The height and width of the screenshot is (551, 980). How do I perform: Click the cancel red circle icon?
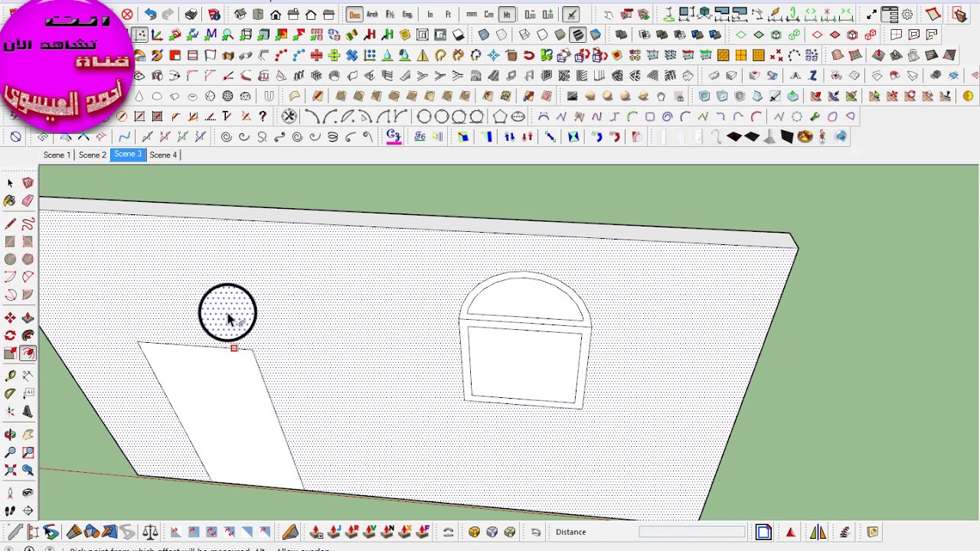point(127,15)
